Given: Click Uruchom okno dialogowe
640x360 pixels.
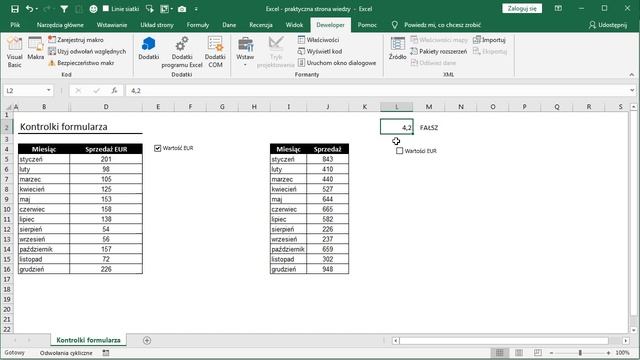Looking at the screenshot, I should (337, 63).
